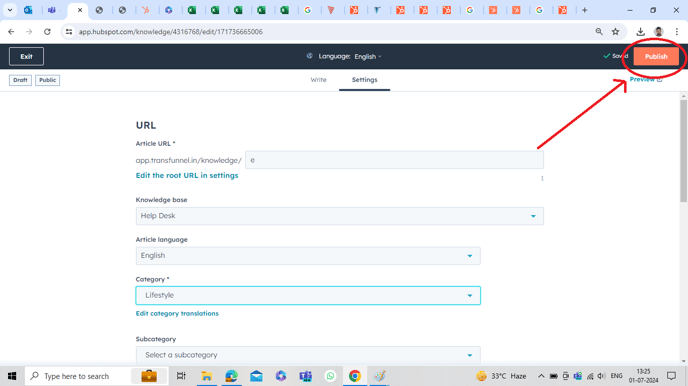Viewport: 688px width, 386px height.
Task: Switch to the first Excel browser tab
Action: coord(192,10)
